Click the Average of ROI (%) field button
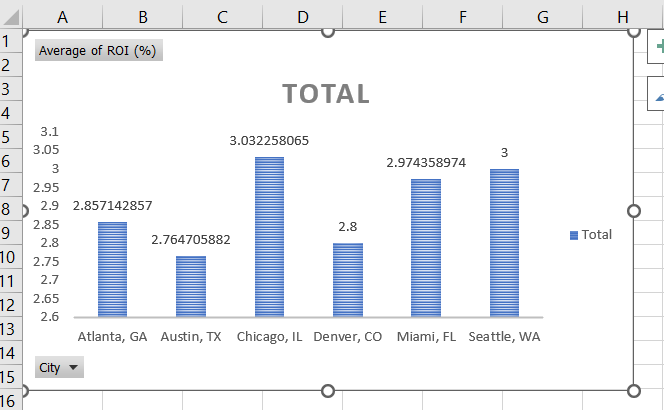This screenshot has width=664, height=410. [98, 51]
